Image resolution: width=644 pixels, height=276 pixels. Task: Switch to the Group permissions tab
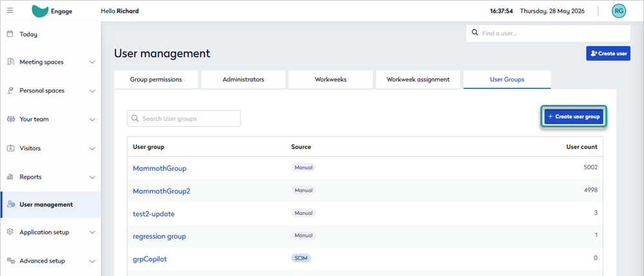(156, 80)
